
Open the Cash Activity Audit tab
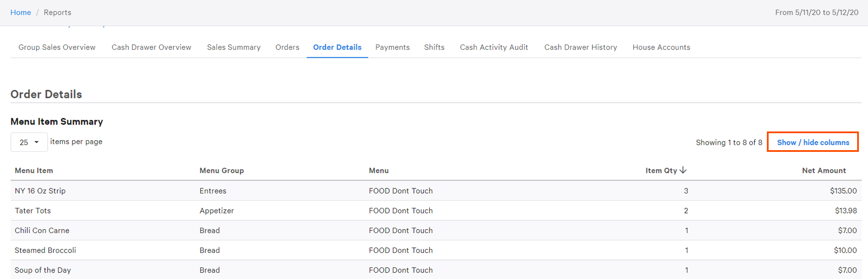click(494, 47)
